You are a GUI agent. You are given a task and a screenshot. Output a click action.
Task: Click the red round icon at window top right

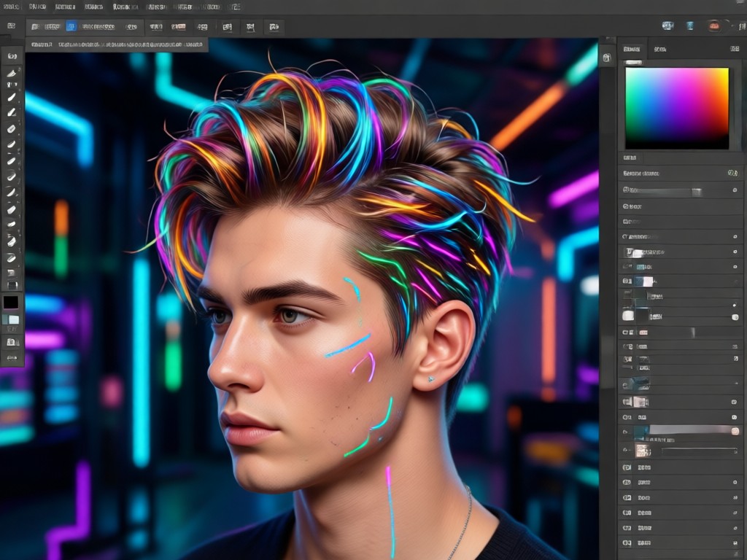coord(714,26)
